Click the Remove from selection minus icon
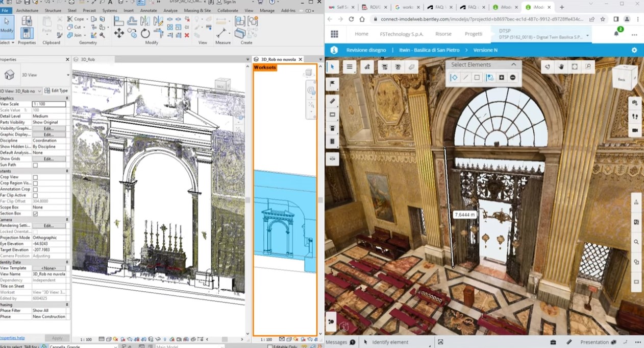644x348 pixels. pos(513,78)
